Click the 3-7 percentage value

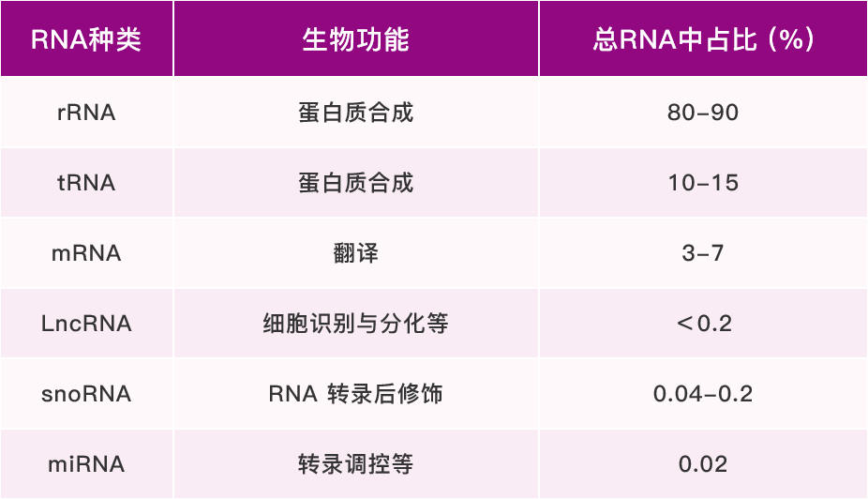703,253
